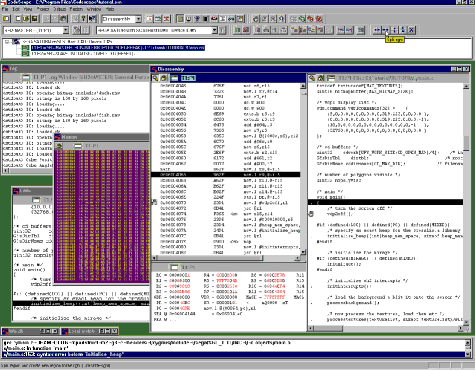
Task: Click the magnifier icon in the main.c source pane header
Action: pyautogui.click(x=312, y=78)
